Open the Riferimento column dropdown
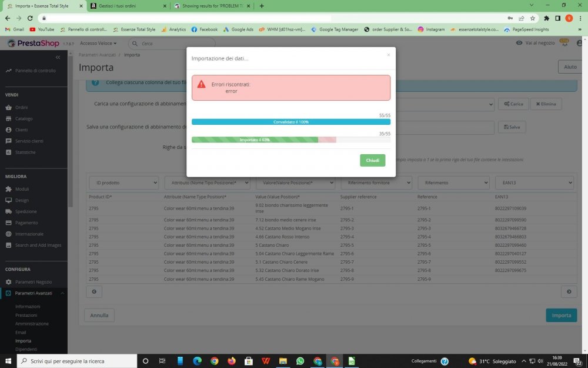Screen dimensions: 588x368 pyautogui.click(x=453, y=183)
